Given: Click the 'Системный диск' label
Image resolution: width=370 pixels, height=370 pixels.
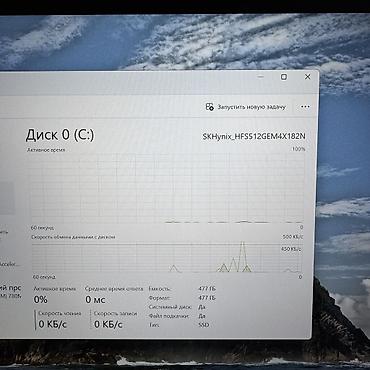Looking at the screenshot, I should tap(170, 307).
